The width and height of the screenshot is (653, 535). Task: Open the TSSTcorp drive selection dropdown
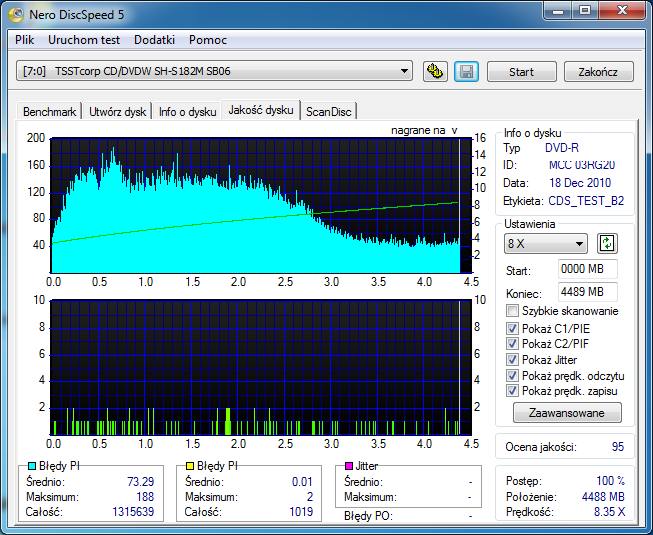[214, 71]
